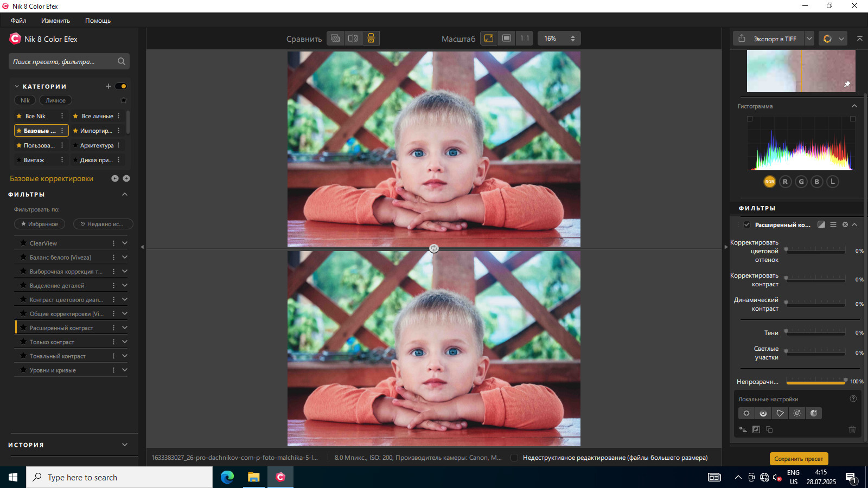Toggle the categories switch on or off
The width and height of the screenshot is (868, 488).
click(x=121, y=86)
